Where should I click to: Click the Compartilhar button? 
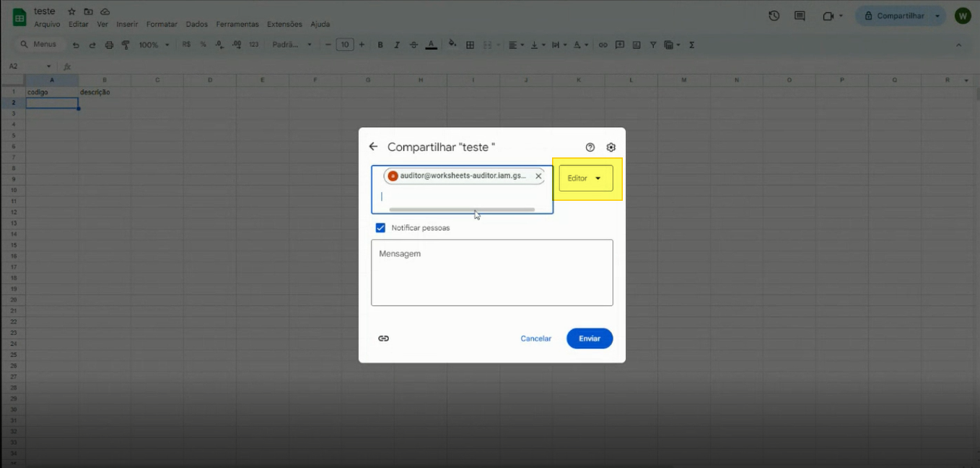coord(895,16)
